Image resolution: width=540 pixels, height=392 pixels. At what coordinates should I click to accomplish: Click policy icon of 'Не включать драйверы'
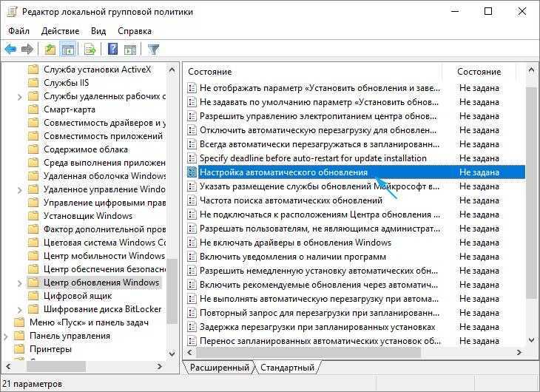tap(192, 243)
